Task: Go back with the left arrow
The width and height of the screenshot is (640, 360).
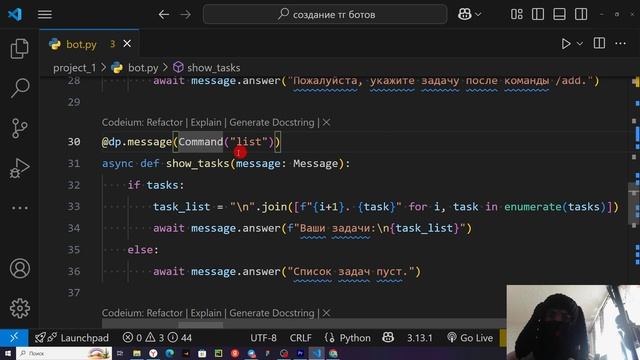Action: click(164, 14)
